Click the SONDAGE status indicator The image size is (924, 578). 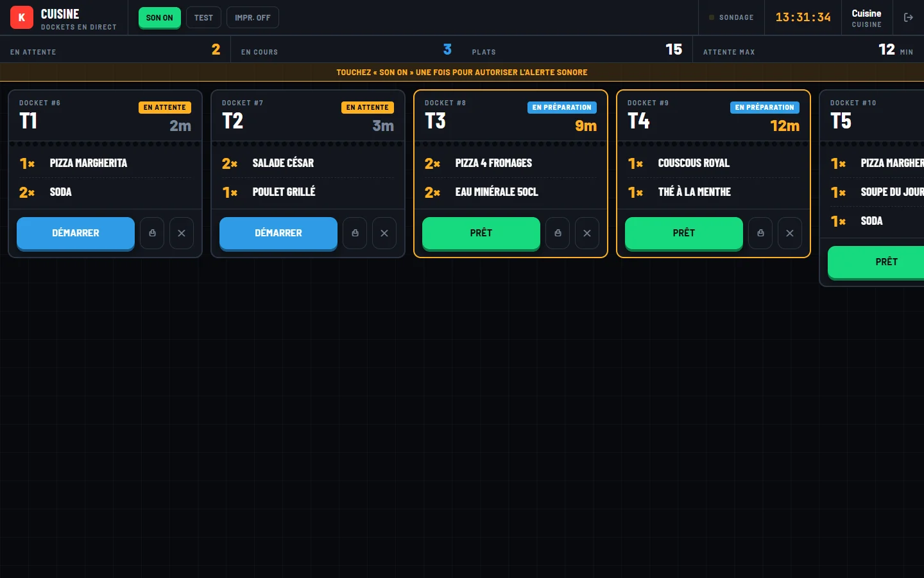click(x=732, y=17)
